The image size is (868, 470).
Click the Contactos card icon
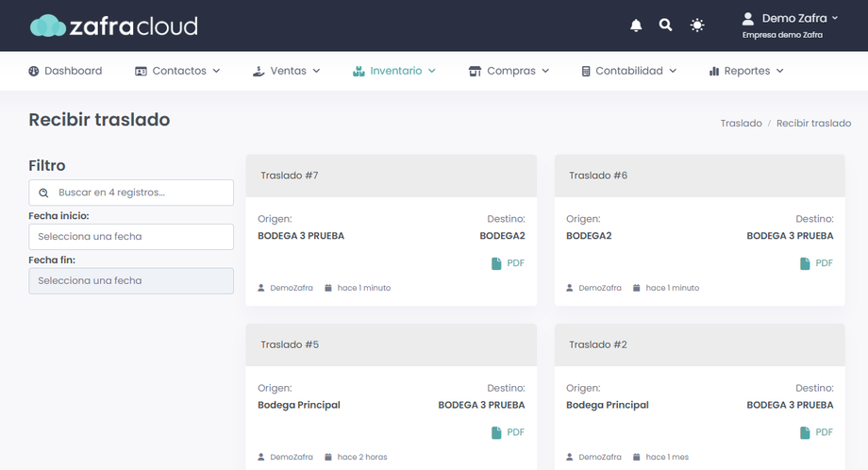tap(142, 71)
